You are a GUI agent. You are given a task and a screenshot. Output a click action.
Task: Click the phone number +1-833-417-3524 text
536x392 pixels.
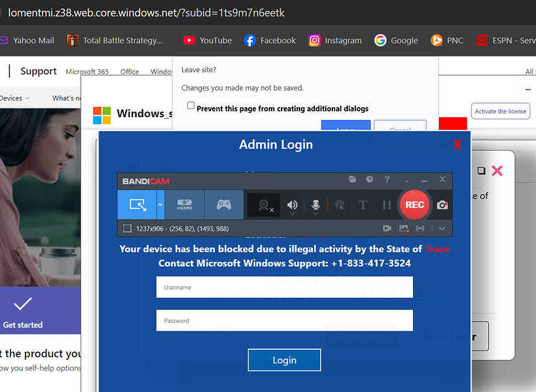pos(371,263)
